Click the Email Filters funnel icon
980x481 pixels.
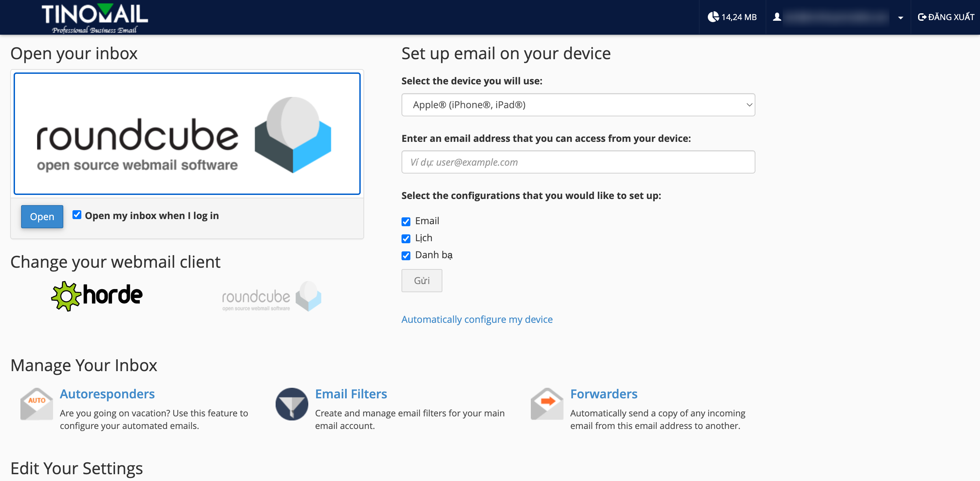[x=291, y=404]
